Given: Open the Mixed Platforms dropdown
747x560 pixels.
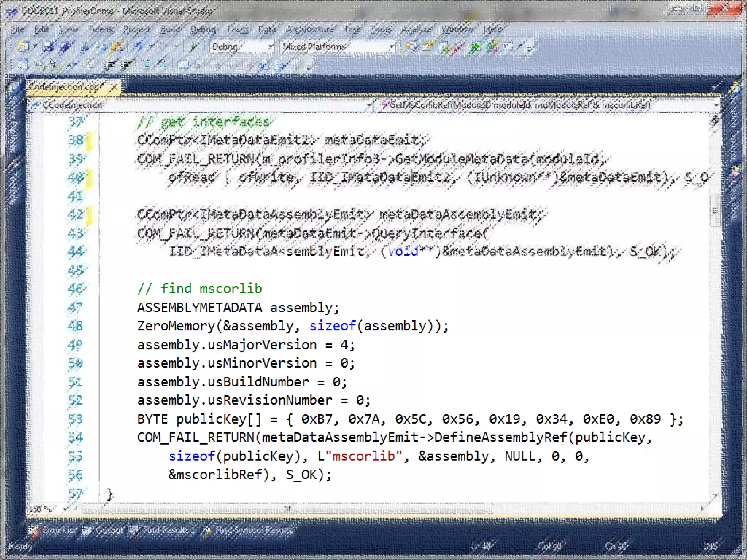Looking at the screenshot, I should click(x=391, y=47).
